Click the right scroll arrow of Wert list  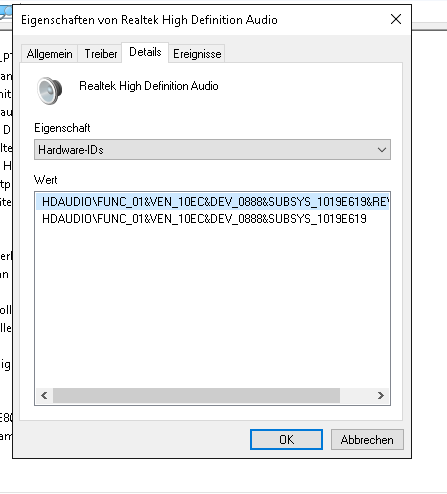point(381,396)
